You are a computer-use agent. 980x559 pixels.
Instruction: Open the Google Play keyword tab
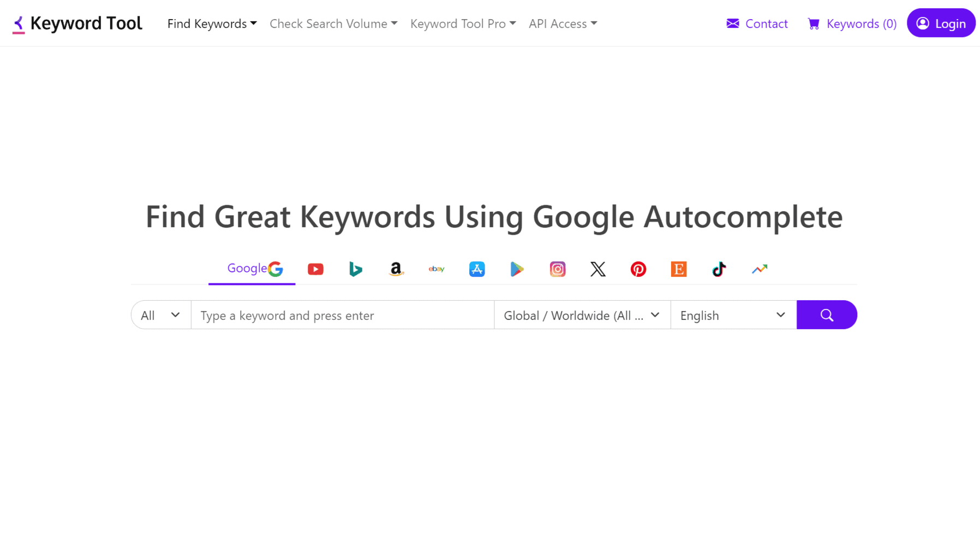pos(517,269)
